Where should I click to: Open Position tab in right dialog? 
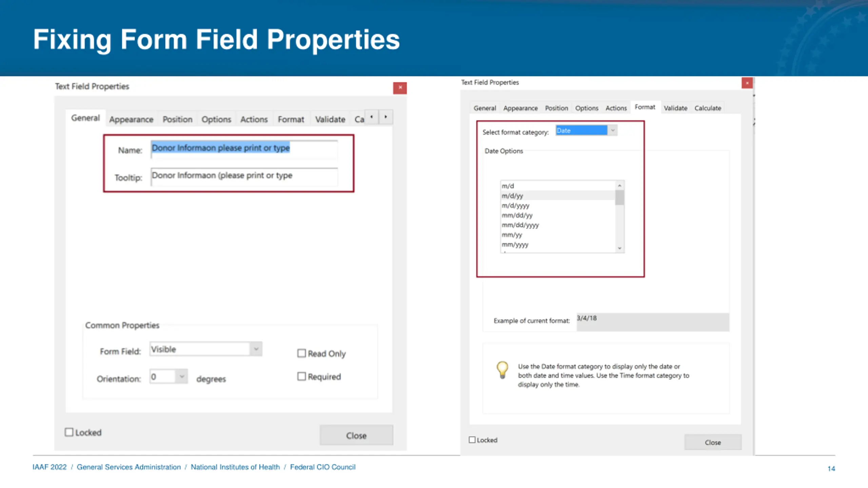556,108
